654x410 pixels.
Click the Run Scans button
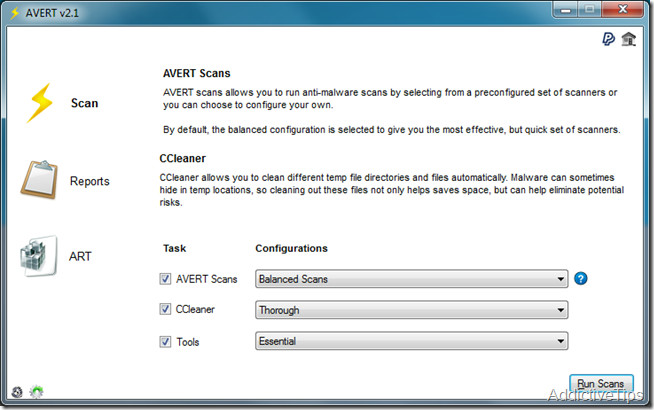601,383
